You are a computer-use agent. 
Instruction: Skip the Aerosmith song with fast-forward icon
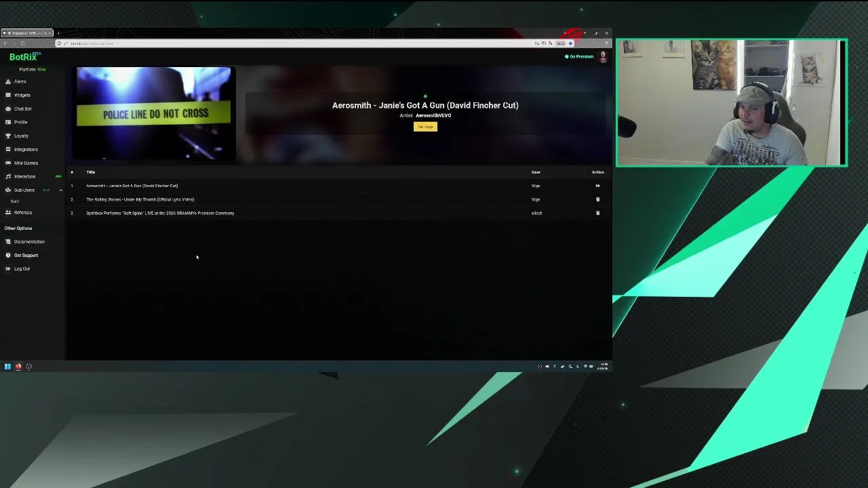tap(597, 186)
